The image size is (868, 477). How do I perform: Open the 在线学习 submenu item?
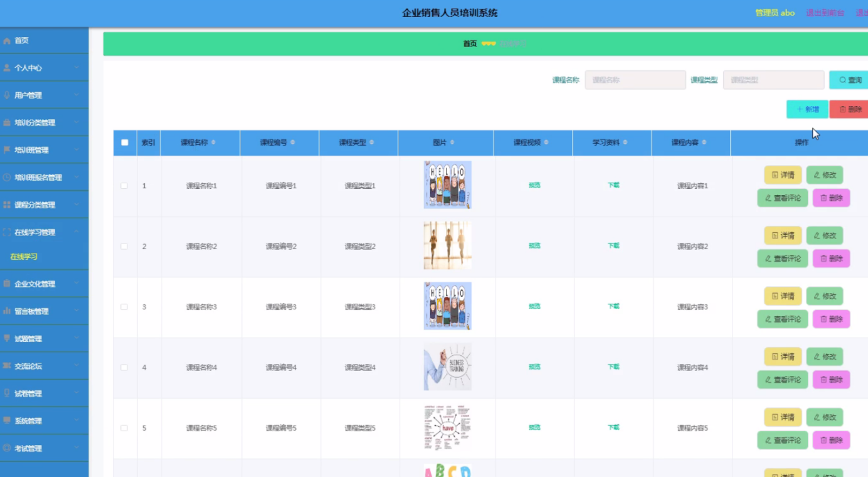pos(24,257)
